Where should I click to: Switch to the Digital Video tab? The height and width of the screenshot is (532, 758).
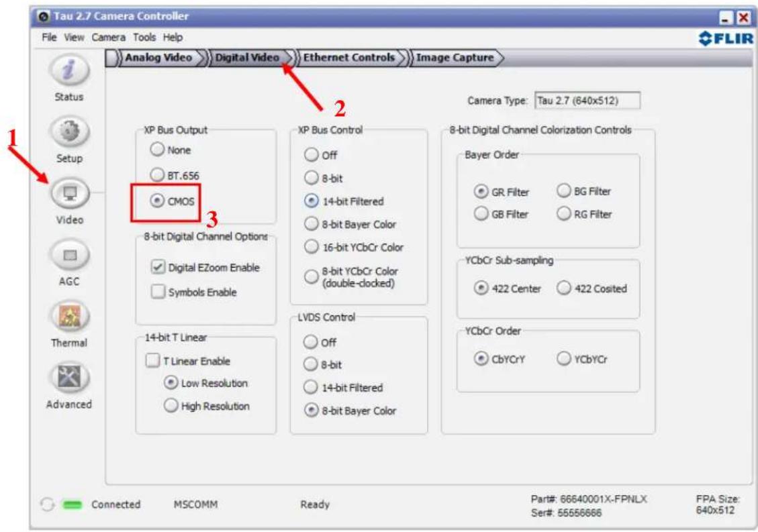247,58
